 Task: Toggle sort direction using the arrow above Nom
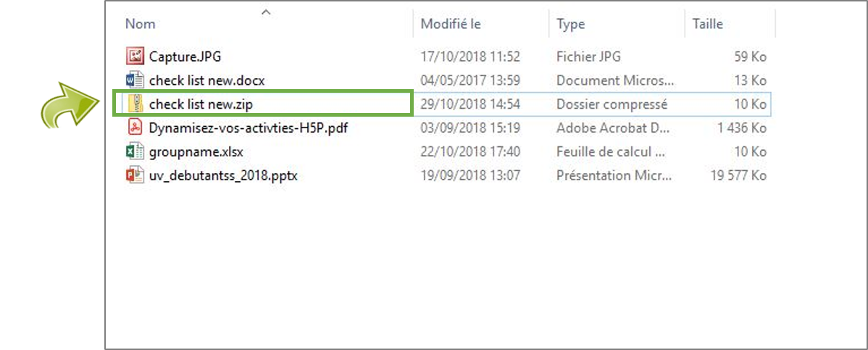(266, 11)
